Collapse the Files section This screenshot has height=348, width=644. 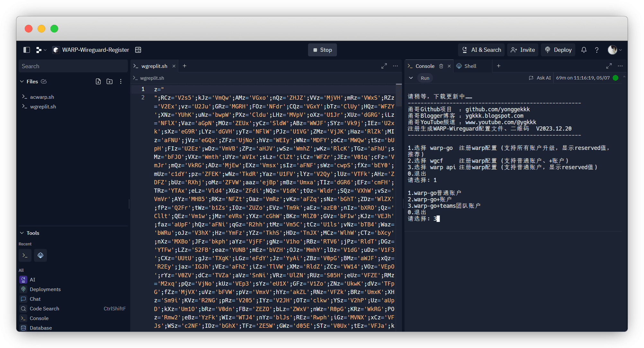[22, 81]
